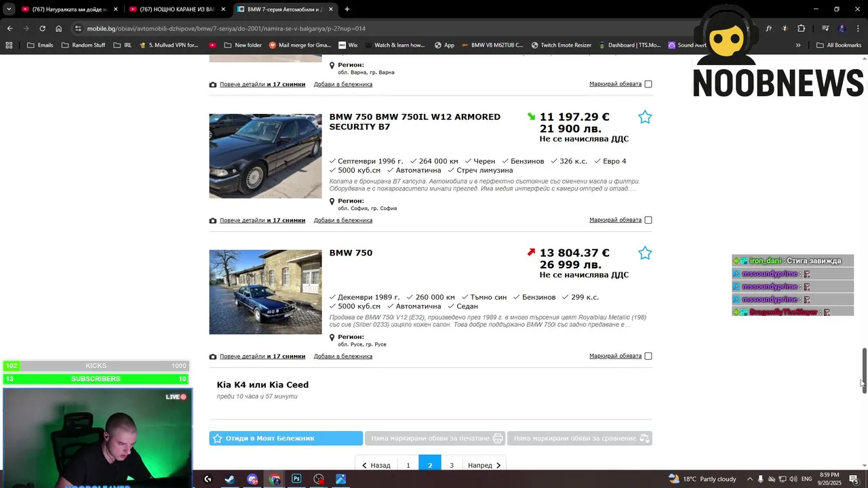Open Chrome apps grid in bookmarks bar
The image size is (868, 488).
coord(9,45)
